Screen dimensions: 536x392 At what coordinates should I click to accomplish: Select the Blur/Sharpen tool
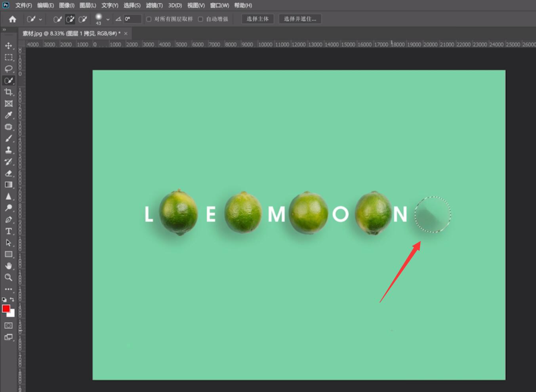8,196
